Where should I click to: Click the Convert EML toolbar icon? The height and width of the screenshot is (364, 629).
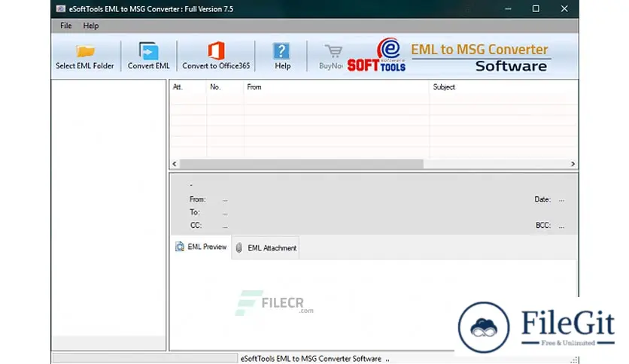pos(148,51)
